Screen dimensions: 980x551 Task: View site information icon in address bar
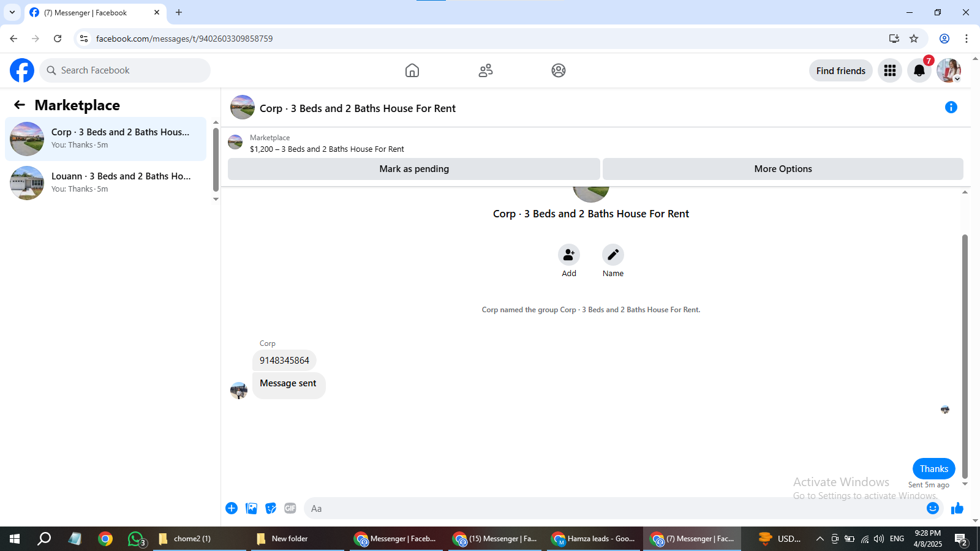(x=84, y=39)
